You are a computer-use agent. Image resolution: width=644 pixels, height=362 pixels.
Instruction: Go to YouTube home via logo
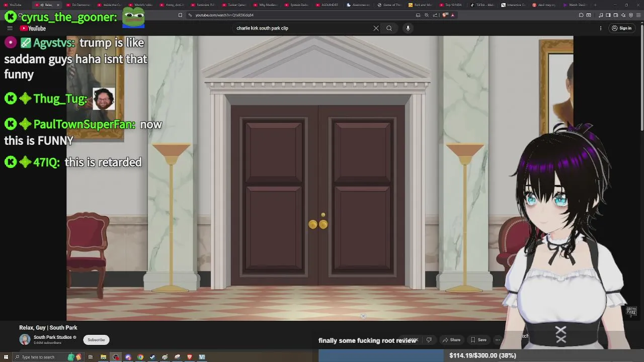[33, 28]
